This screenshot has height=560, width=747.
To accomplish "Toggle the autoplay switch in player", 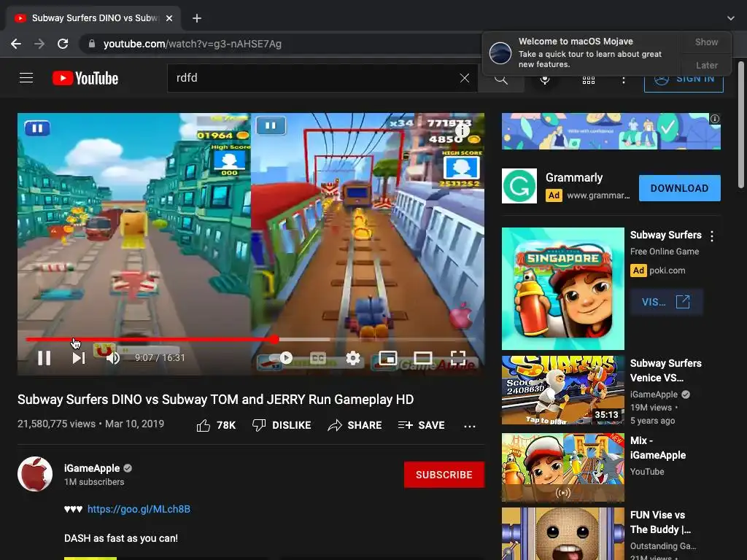I will point(282,357).
